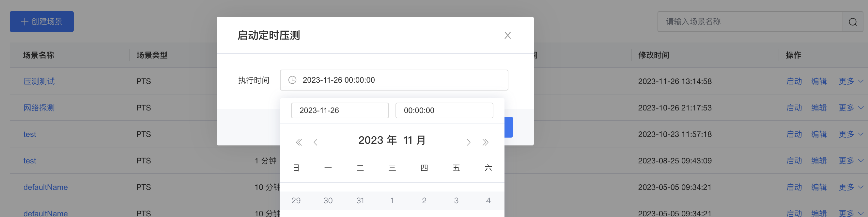Viewport: 868px width, 217px height.
Task: Click the 执行时间 datetime input
Action: 394,80
